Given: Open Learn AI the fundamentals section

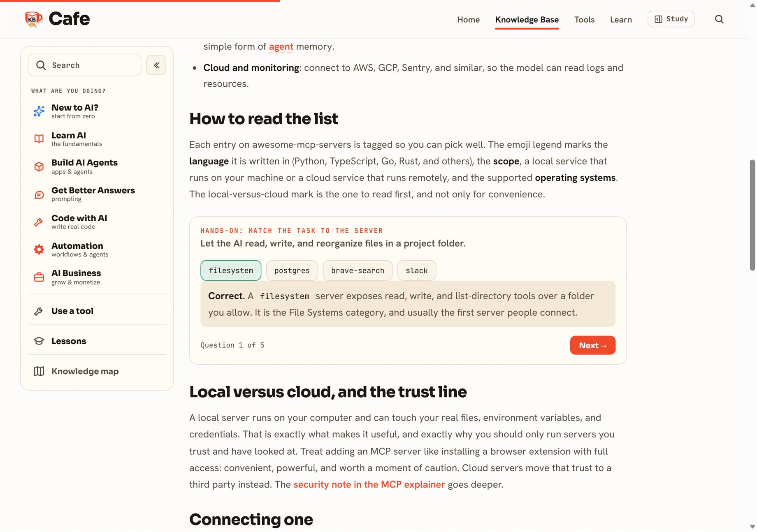Looking at the screenshot, I should tap(97, 139).
